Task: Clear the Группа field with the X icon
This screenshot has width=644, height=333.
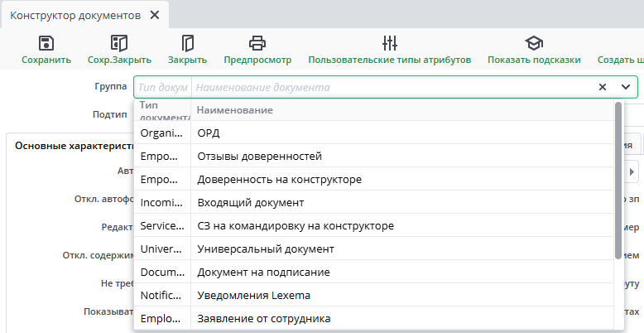Action: (x=603, y=87)
